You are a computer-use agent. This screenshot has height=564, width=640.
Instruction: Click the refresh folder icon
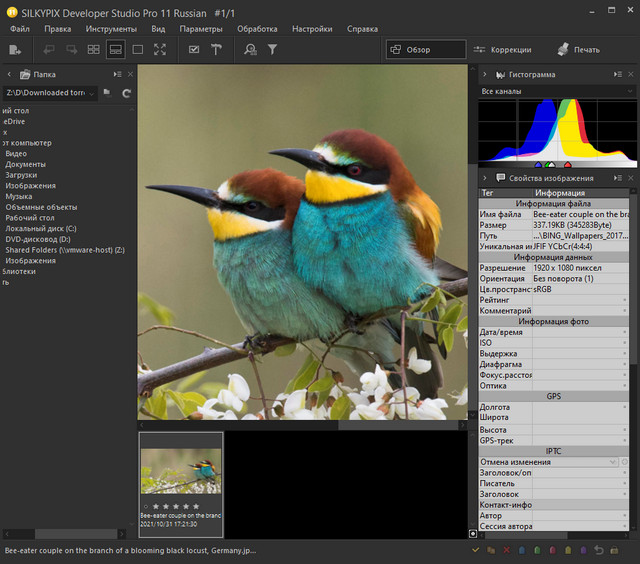[127, 93]
